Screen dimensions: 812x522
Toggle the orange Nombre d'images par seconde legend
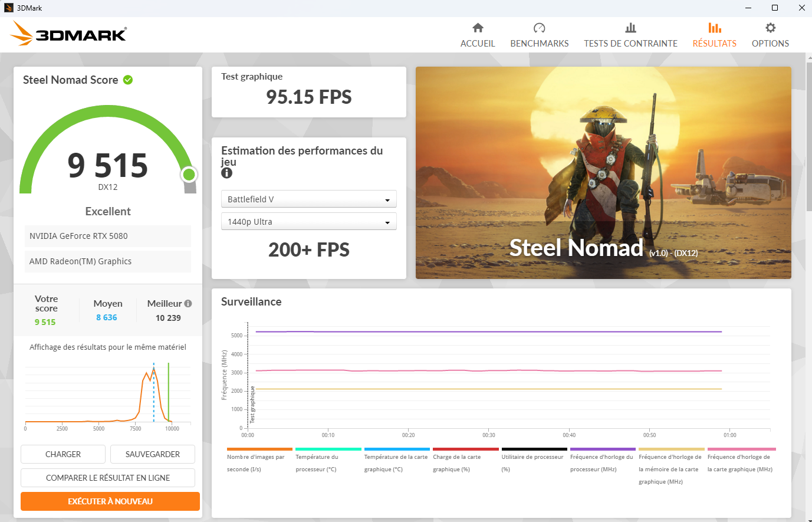(259, 459)
